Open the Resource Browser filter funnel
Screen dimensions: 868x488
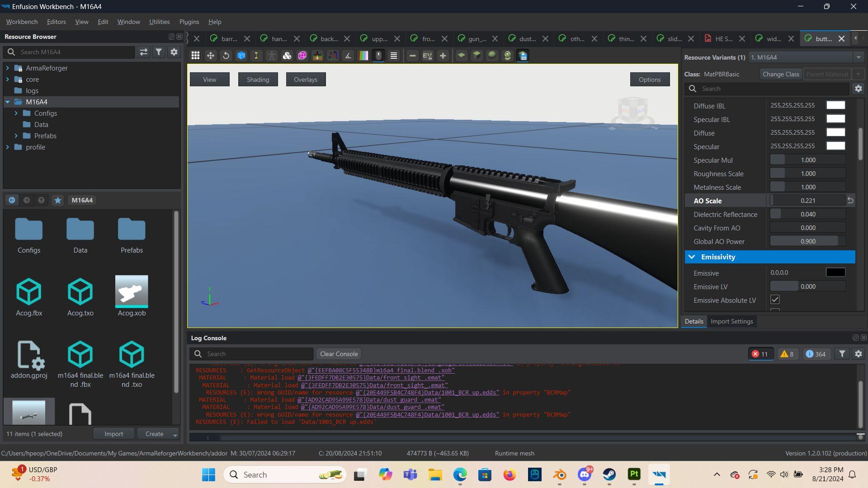[159, 52]
